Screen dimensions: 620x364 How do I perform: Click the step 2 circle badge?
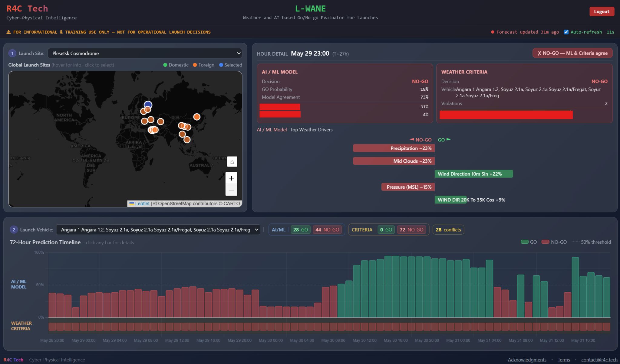(14, 230)
